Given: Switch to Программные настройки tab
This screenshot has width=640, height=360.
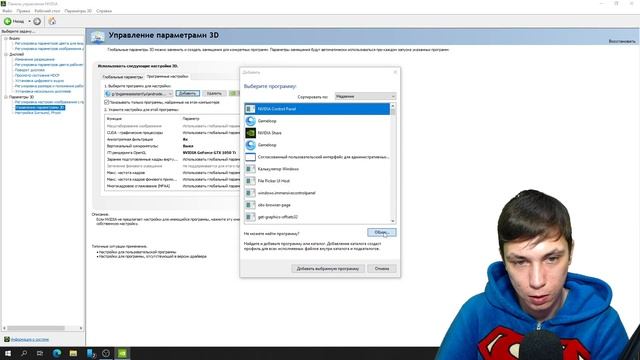Looking at the screenshot, I should tap(167, 76).
